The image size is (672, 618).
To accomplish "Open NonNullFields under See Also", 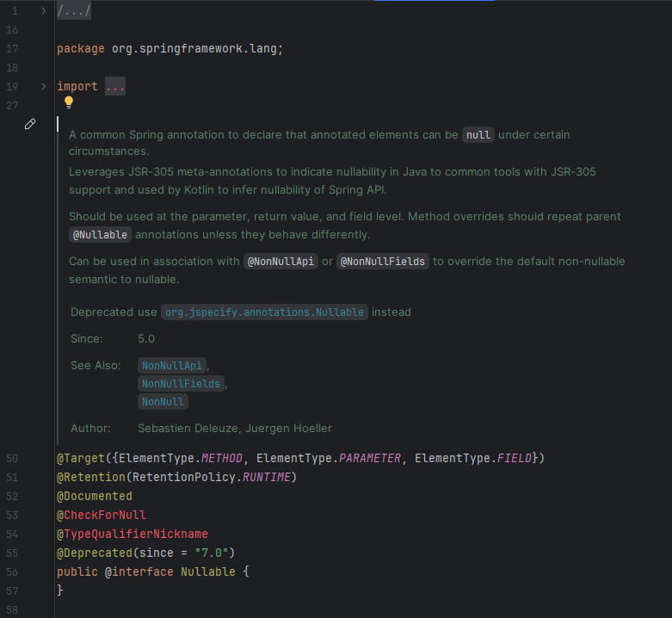I will pos(181,383).
